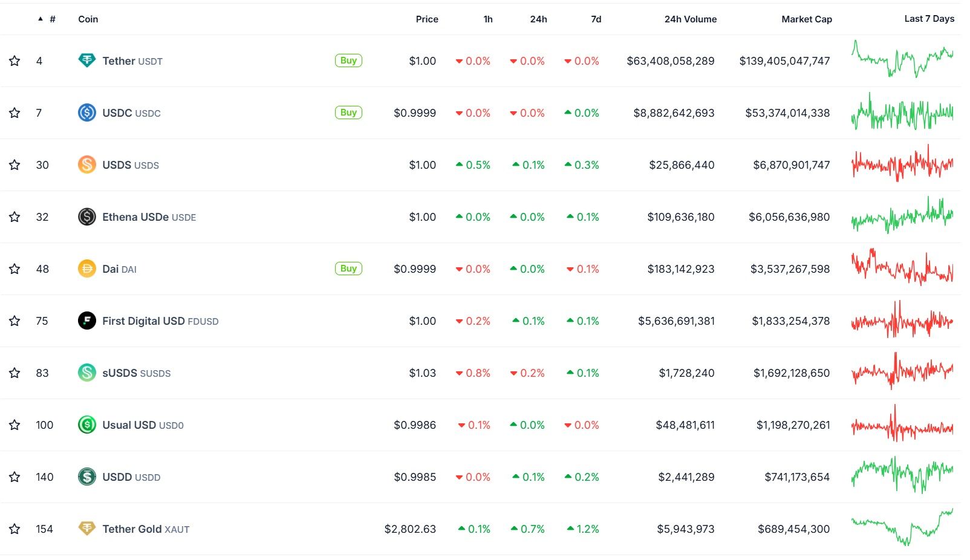
Task: Click Tether Gold price $2,802.63
Action: 410,529
